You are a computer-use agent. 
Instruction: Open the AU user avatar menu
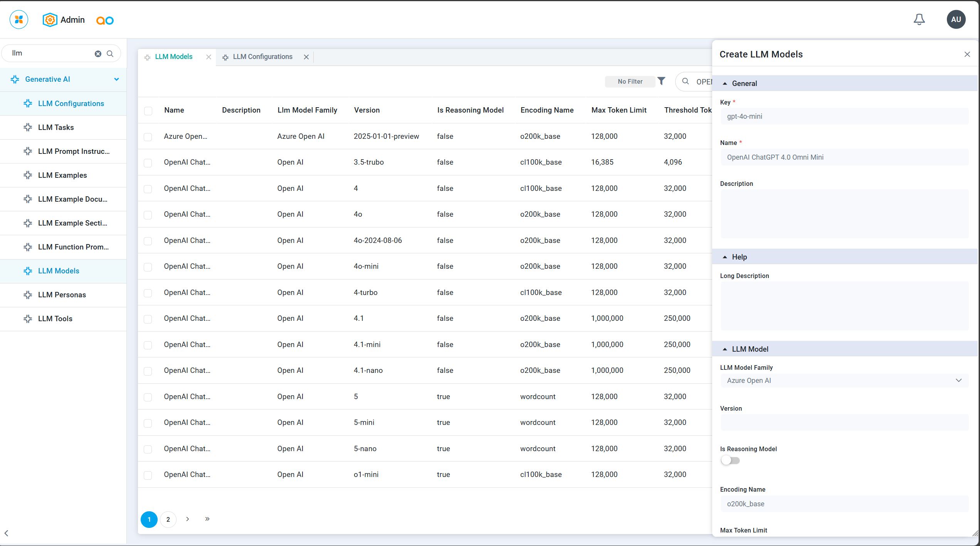(x=956, y=19)
